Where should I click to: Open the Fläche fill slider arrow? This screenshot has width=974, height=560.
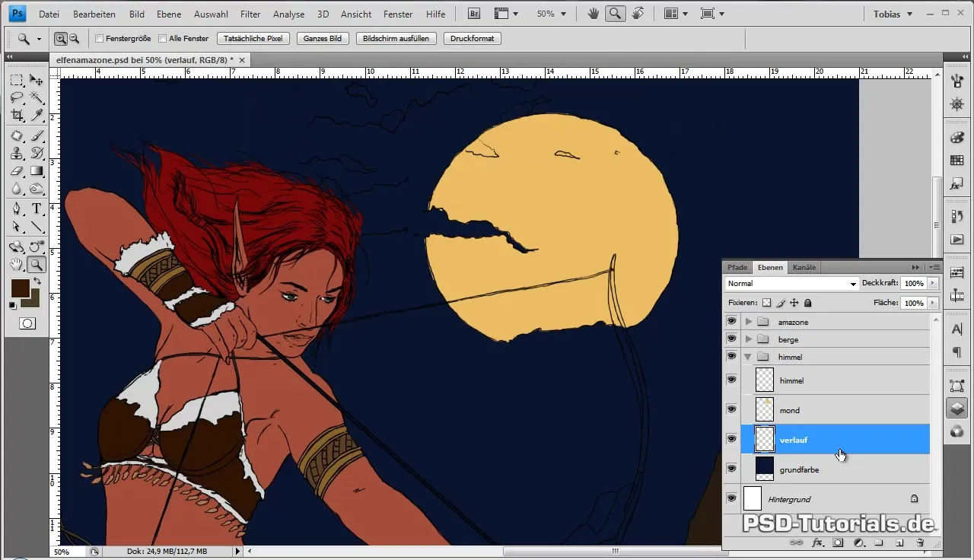[x=934, y=303]
